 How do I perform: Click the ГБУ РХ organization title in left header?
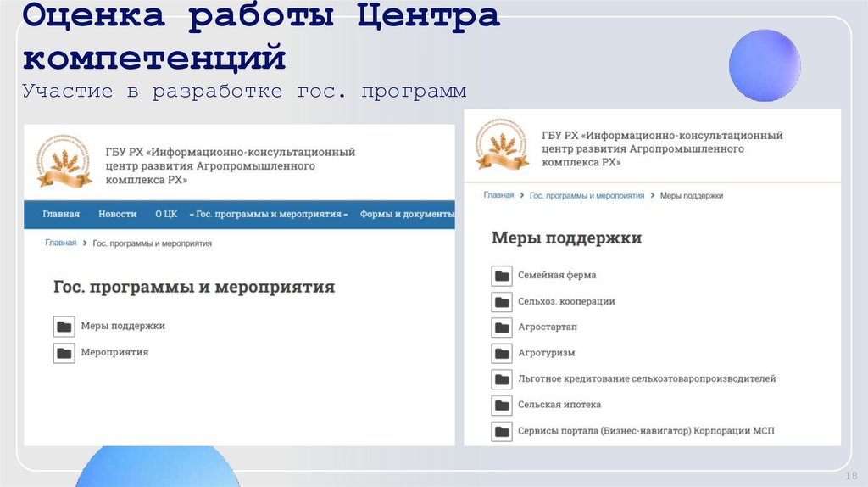[x=231, y=165]
